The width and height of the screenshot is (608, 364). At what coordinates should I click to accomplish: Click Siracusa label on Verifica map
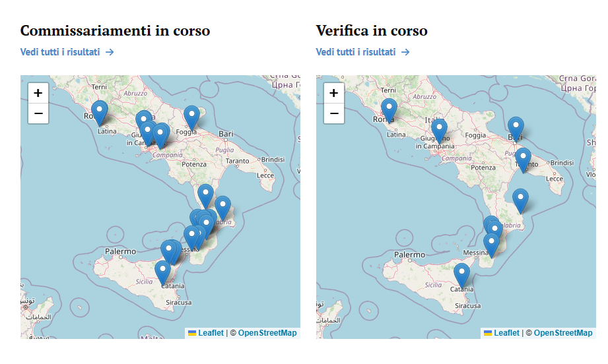[x=467, y=305]
